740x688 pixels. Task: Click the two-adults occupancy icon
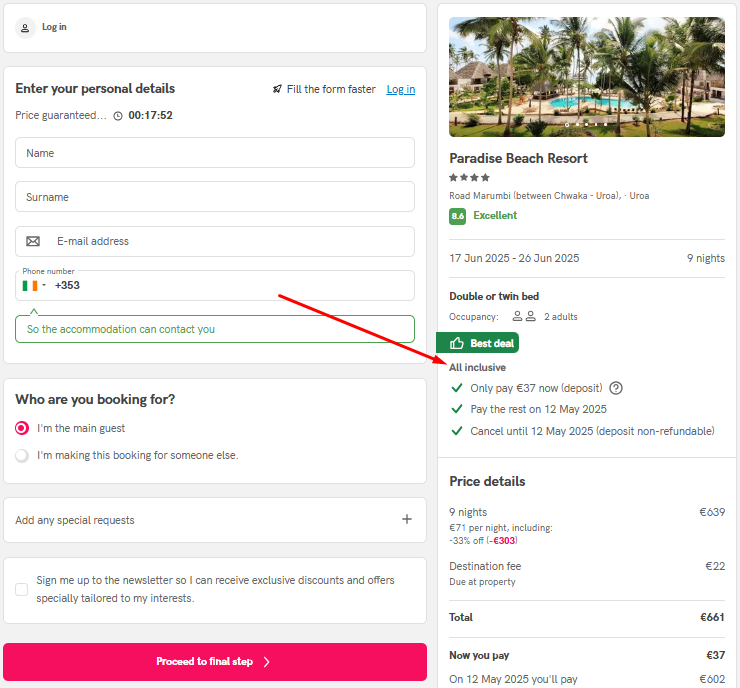pyautogui.click(x=524, y=316)
